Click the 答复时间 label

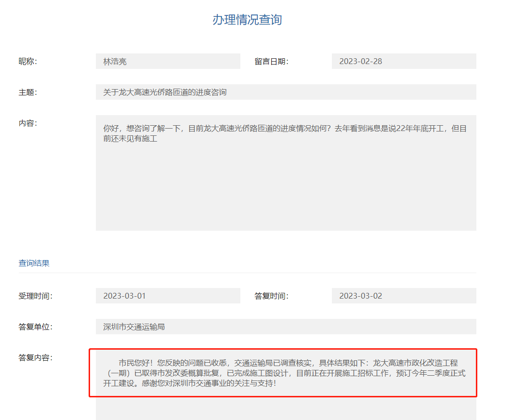point(272,296)
